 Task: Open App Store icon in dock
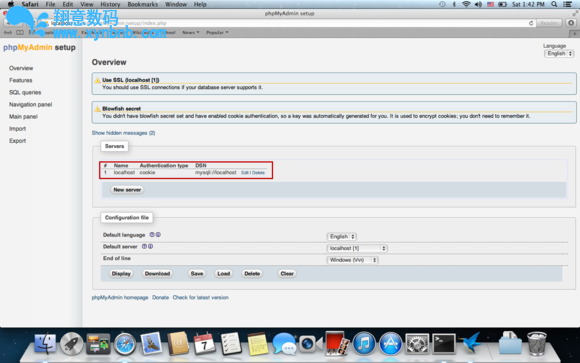click(391, 344)
